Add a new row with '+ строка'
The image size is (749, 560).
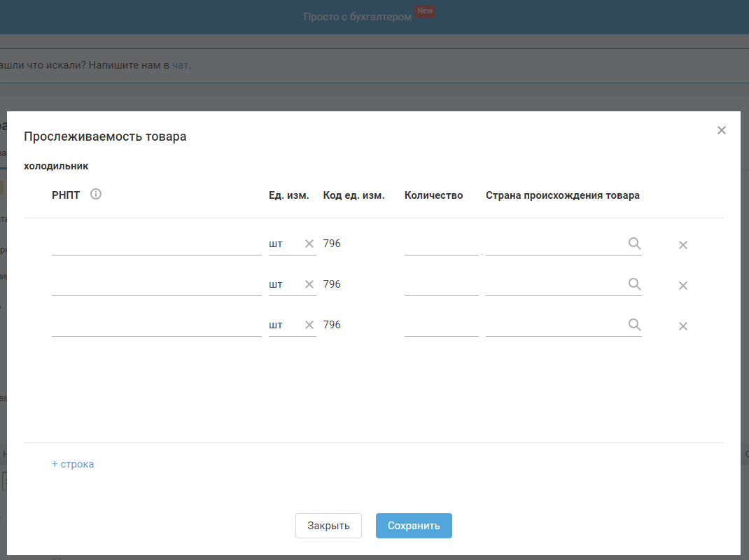(x=73, y=464)
